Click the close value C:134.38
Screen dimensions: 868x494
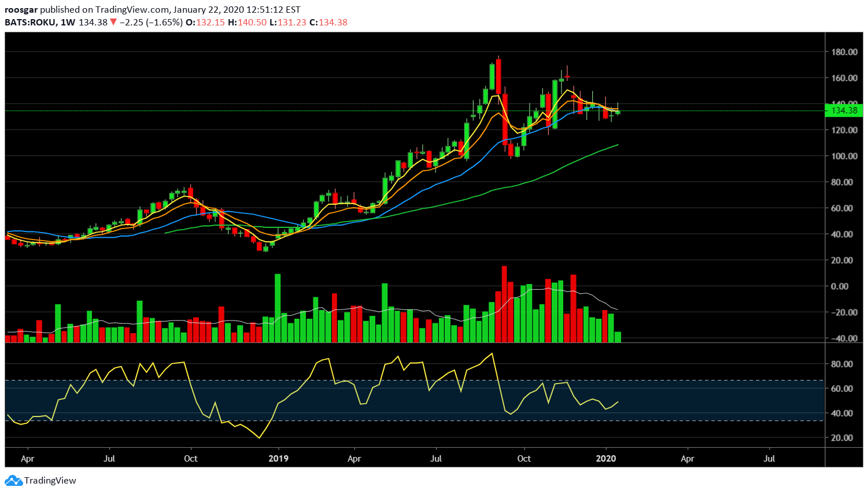point(328,22)
